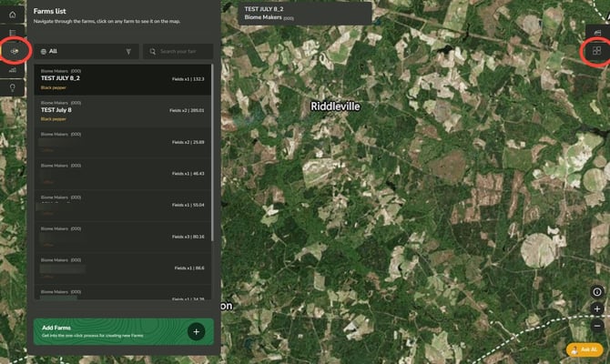Focus the Search your farm field

point(178,51)
